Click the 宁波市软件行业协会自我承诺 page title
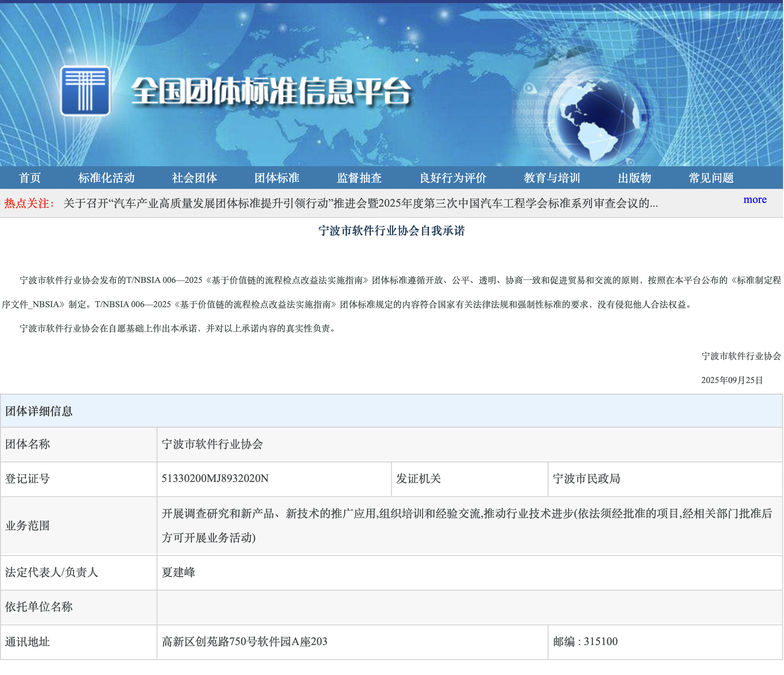 (391, 231)
